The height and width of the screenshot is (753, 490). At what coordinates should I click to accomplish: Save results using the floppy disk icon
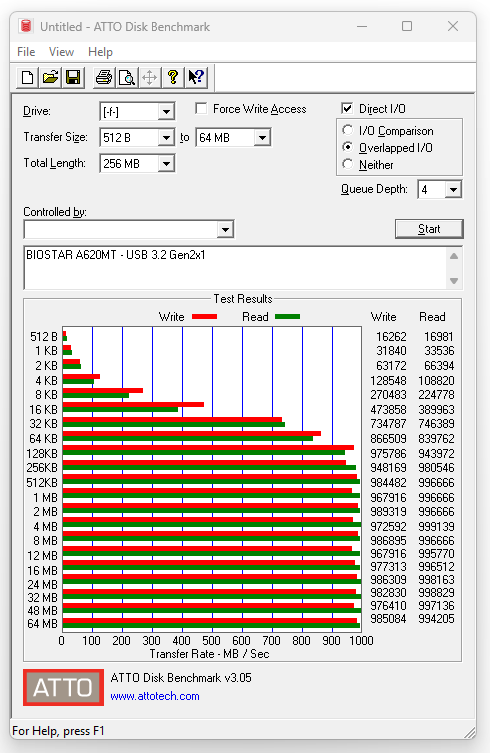(73, 77)
